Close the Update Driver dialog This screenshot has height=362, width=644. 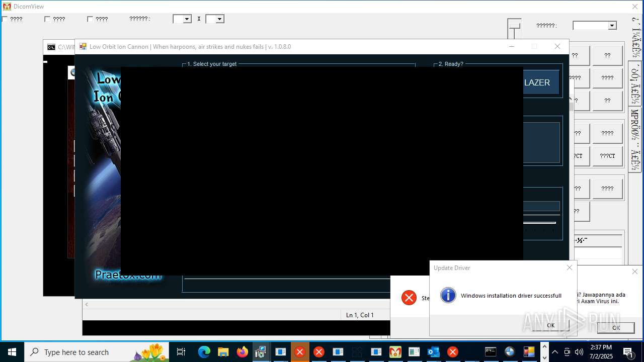(x=570, y=267)
